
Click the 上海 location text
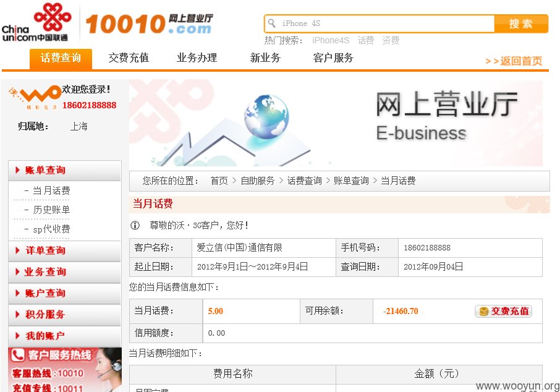(79, 127)
